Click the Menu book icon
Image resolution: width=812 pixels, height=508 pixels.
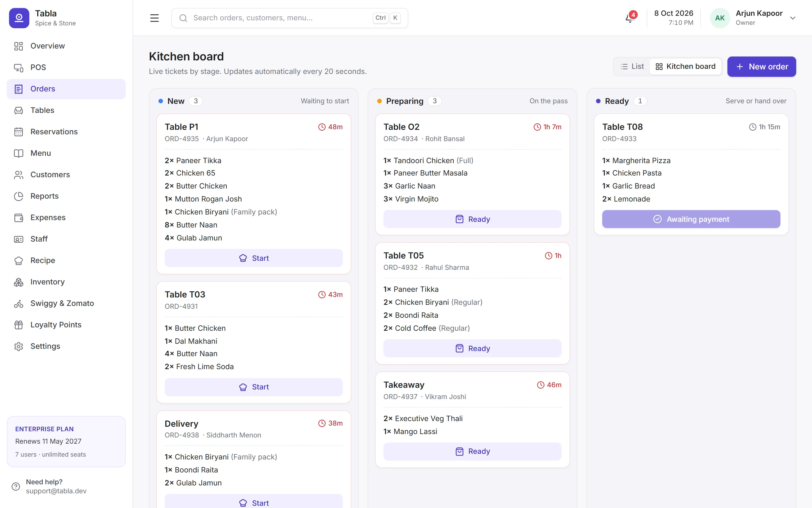point(18,153)
